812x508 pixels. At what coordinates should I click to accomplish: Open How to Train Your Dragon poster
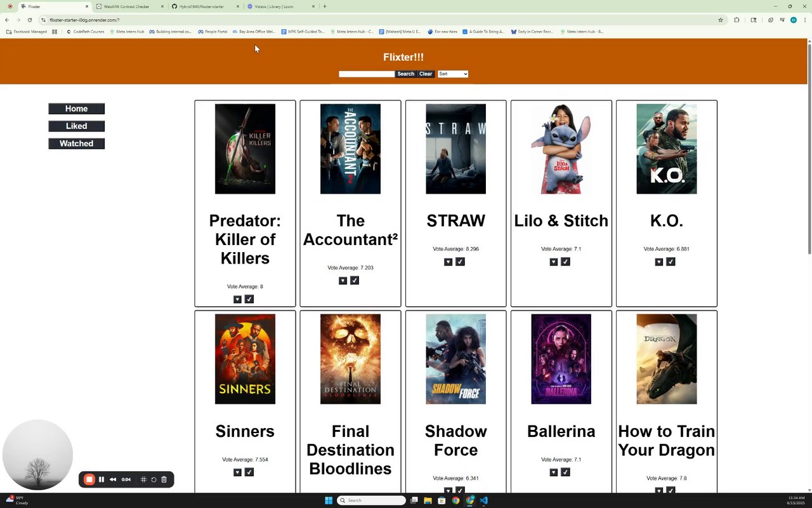pos(666,359)
